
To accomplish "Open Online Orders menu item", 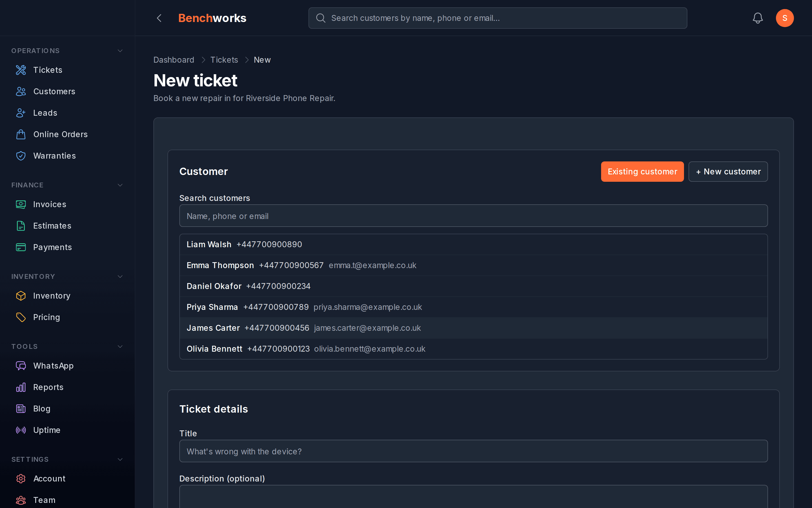I will pyautogui.click(x=67, y=134).
